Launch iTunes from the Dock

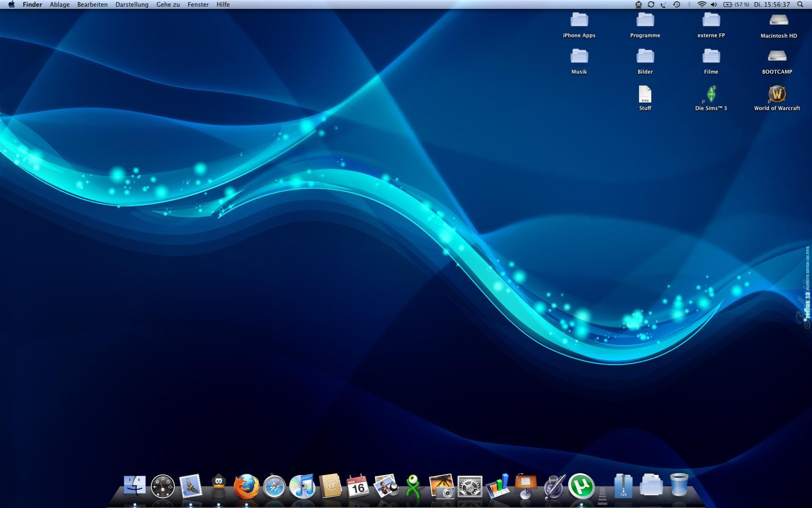coord(302,486)
